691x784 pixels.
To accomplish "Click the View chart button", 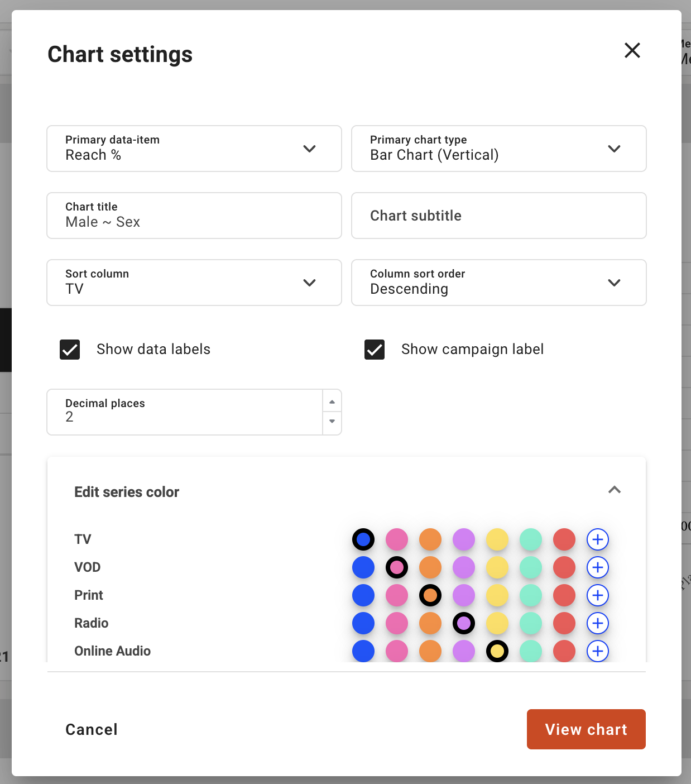I will [586, 729].
